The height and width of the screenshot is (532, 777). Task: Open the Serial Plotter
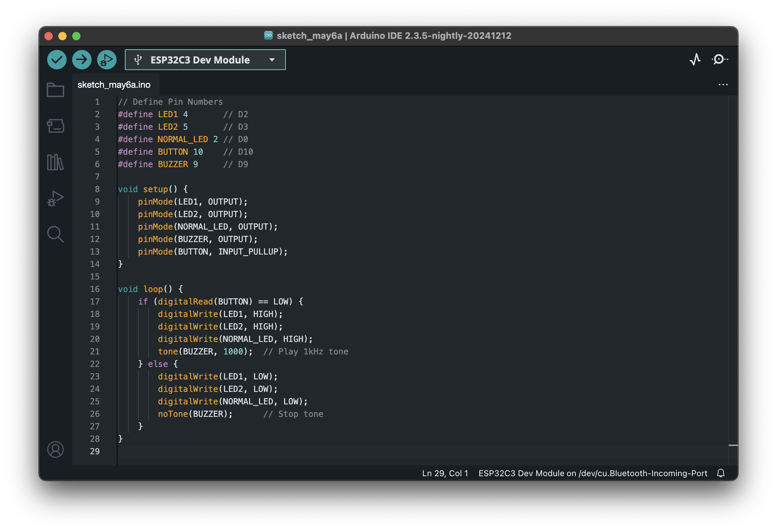[695, 59]
